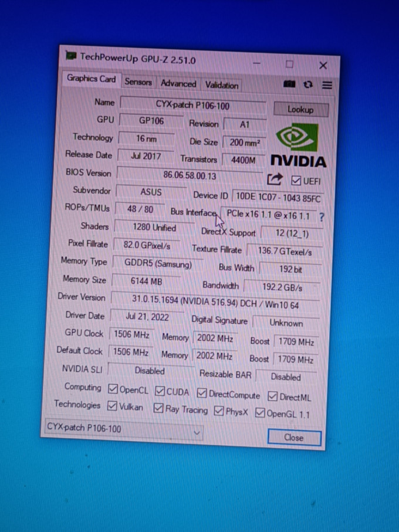The height and width of the screenshot is (532, 399).
Task: Click the BIOS export share icon
Action: [x=275, y=179]
